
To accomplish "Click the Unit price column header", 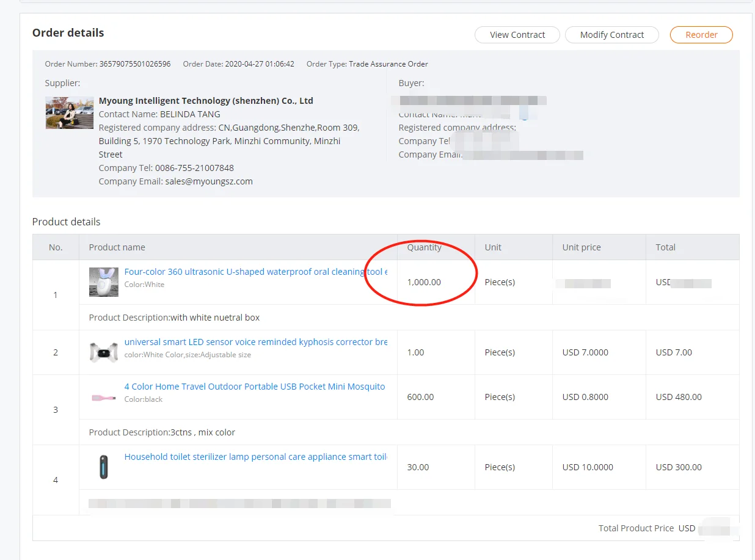I will (581, 247).
